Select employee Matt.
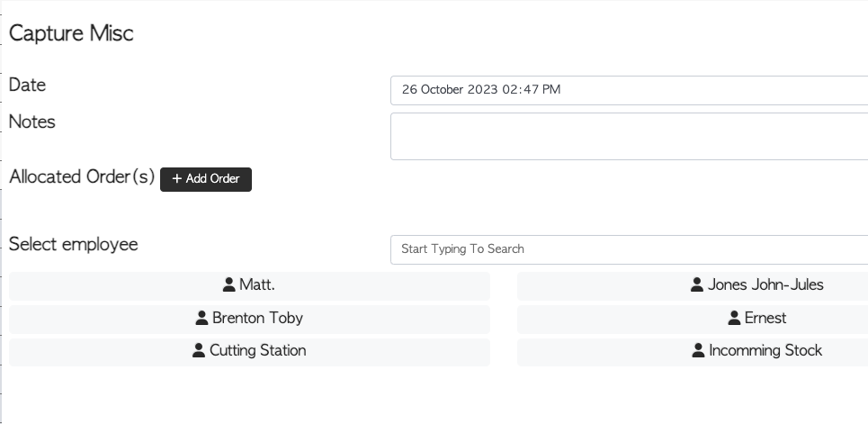The width and height of the screenshot is (868, 424). point(249,286)
